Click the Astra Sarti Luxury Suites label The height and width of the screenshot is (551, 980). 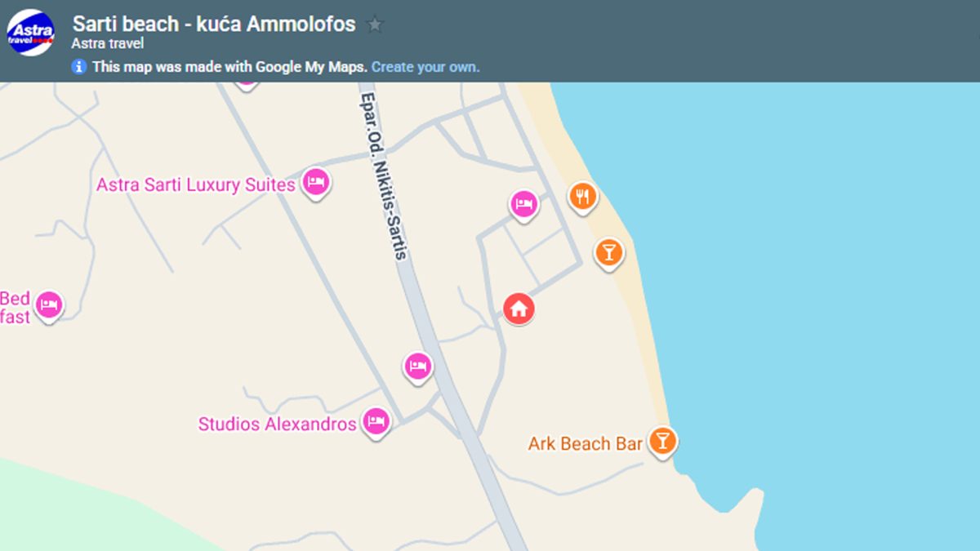(196, 184)
